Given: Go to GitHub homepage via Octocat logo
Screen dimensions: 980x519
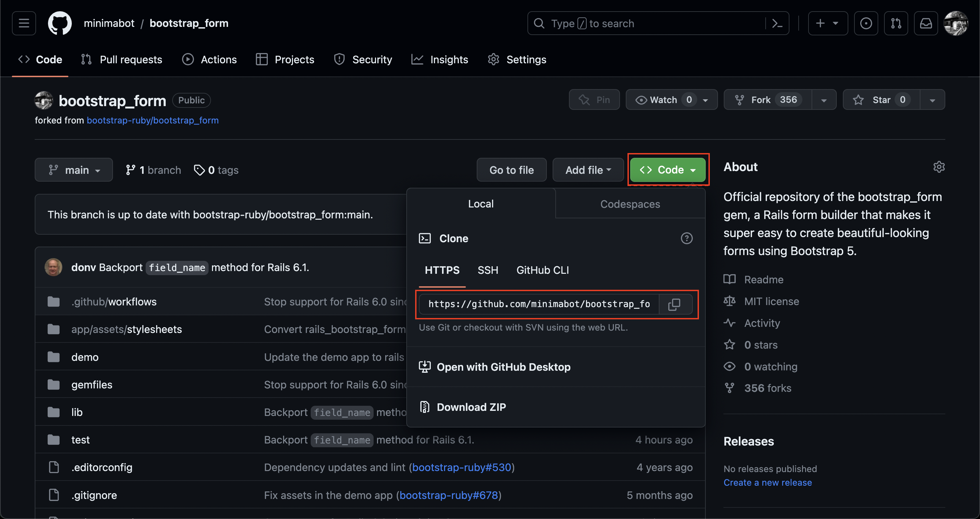Looking at the screenshot, I should coord(60,23).
